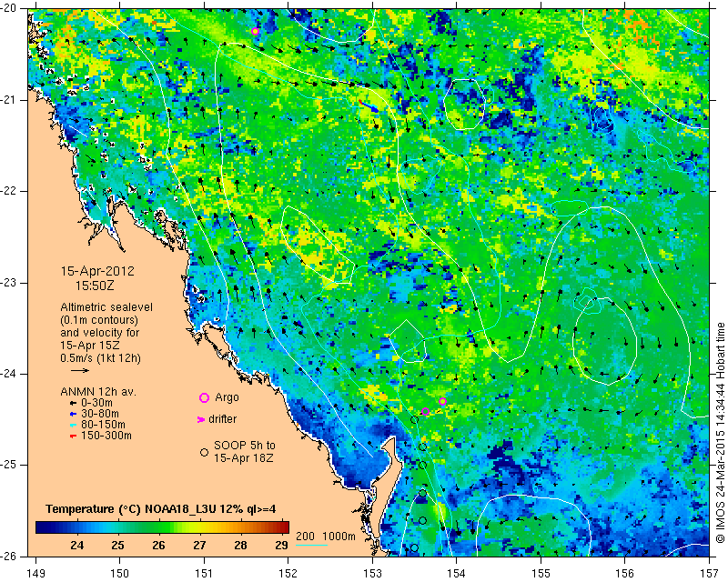The height and width of the screenshot is (582, 728).
Task: Click the Argo float marker near latitude -20
Action: click(x=255, y=32)
